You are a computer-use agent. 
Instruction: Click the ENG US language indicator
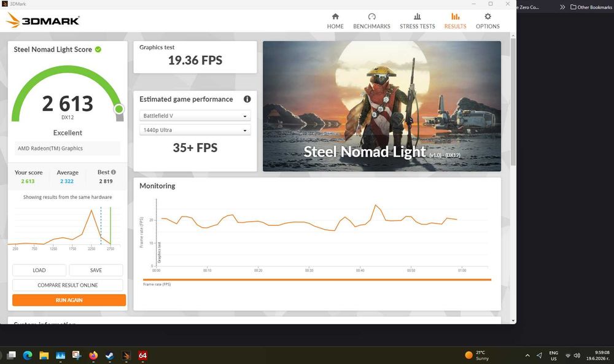553,355
